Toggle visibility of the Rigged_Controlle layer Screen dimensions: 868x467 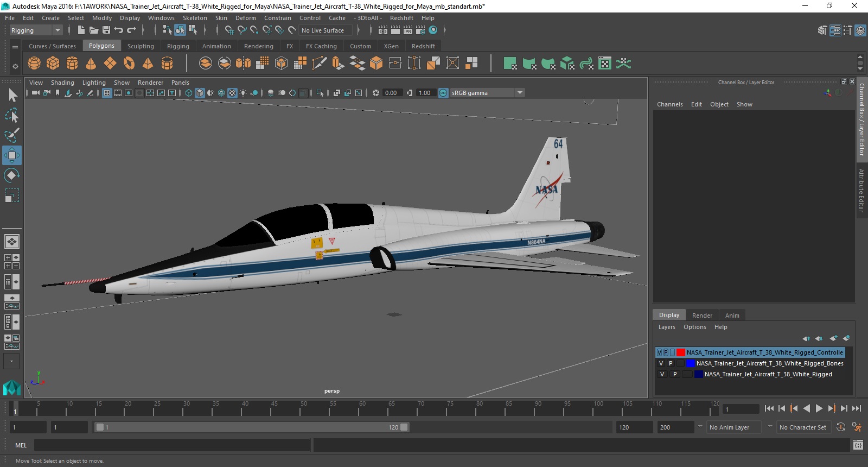point(659,352)
